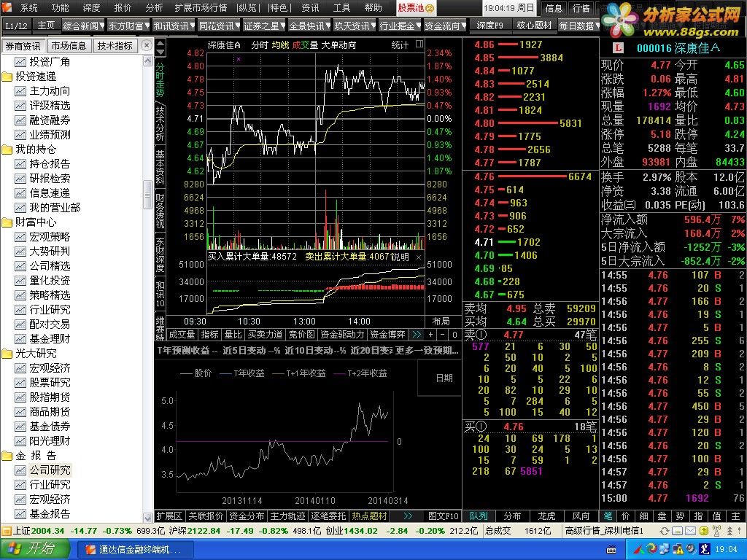Open the 图文F10 button
The image size is (747, 560).
pyautogui.click(x=443, y=516)
